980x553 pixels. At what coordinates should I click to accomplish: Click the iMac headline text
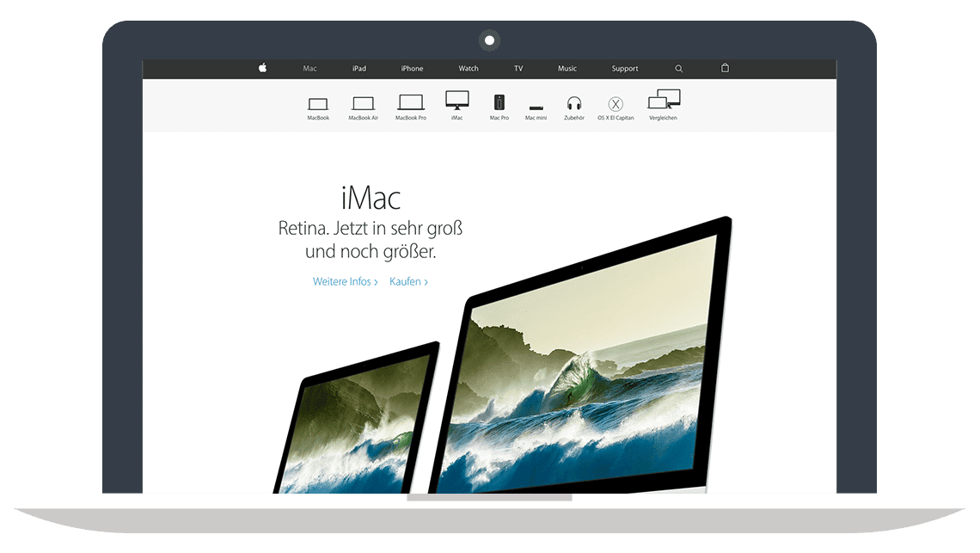[371, 199]
